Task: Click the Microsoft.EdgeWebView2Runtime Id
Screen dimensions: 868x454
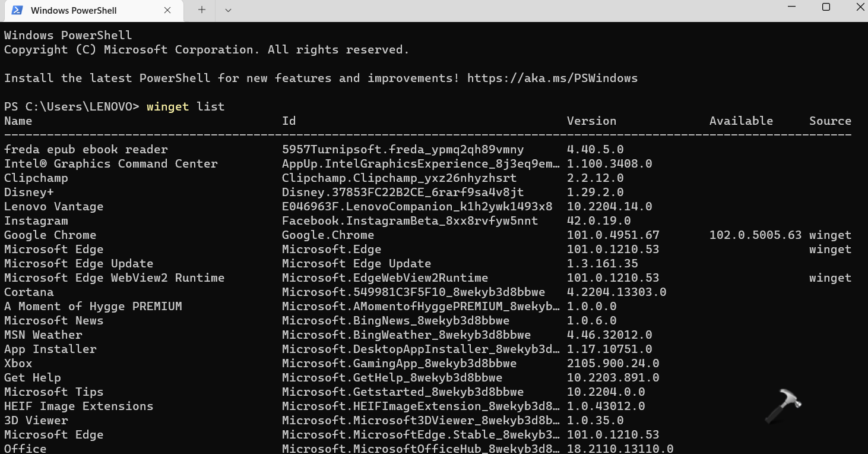Action: 385,278
